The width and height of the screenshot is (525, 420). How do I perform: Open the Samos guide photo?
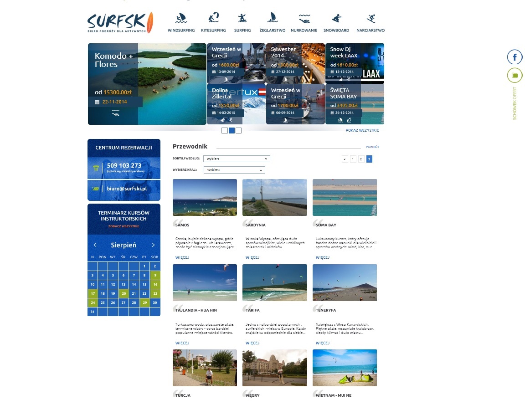[x=205, y=197]
